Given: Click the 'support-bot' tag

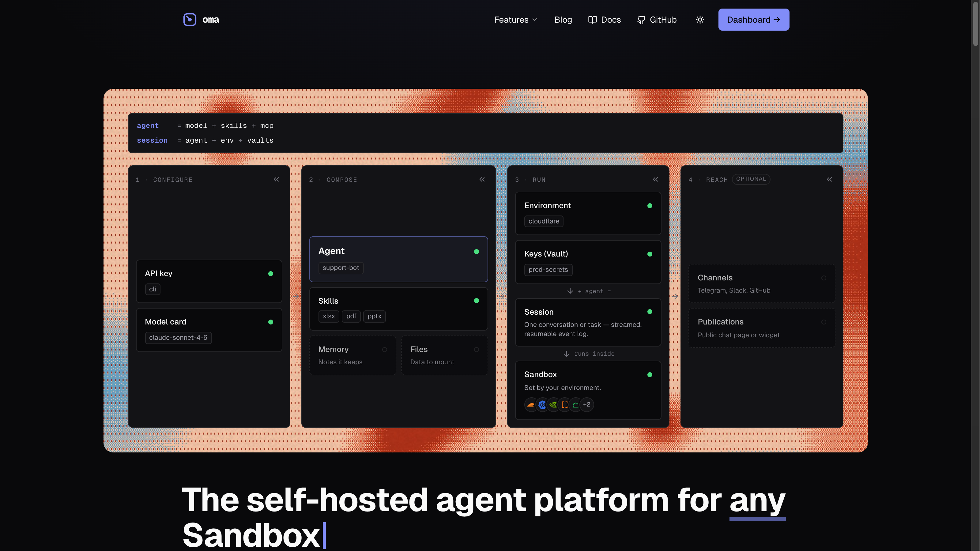Looking at the screenshot, I should click(x=341, y=268).
